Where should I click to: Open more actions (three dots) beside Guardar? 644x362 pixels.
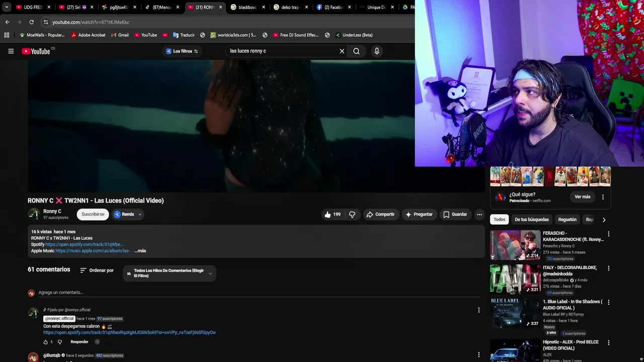[x=479, y=214]
